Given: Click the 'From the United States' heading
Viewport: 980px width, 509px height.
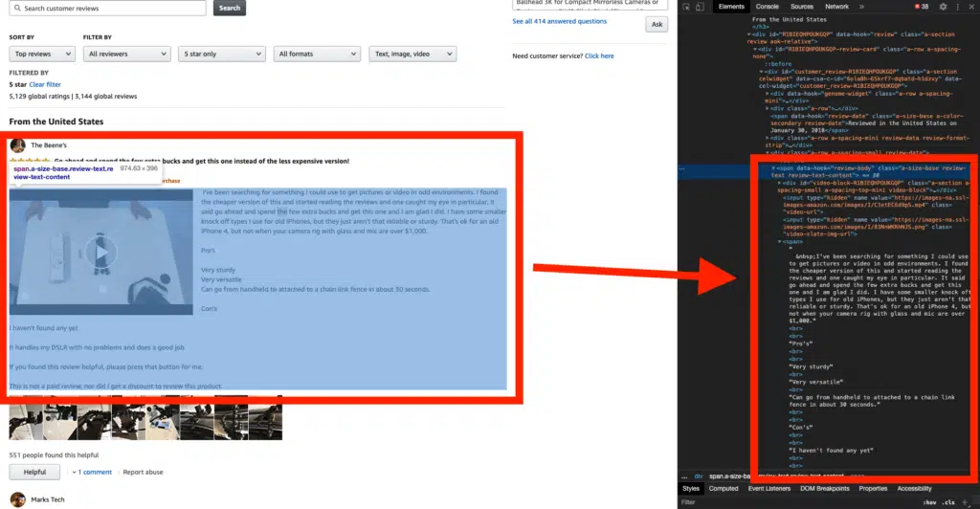Looking at the screenshot, I should coord(56,122).
